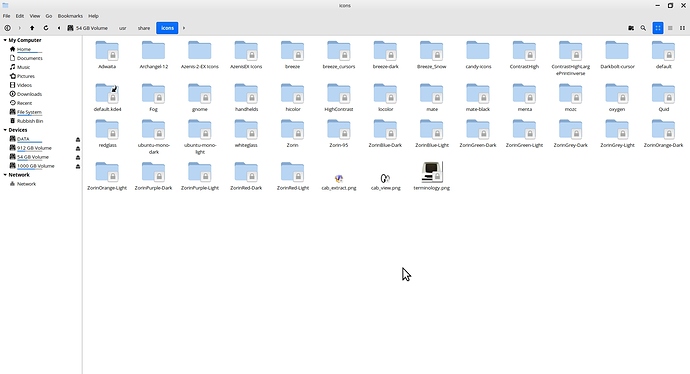
Task: Select the oxygen folder
Action: tap(617, 97)
